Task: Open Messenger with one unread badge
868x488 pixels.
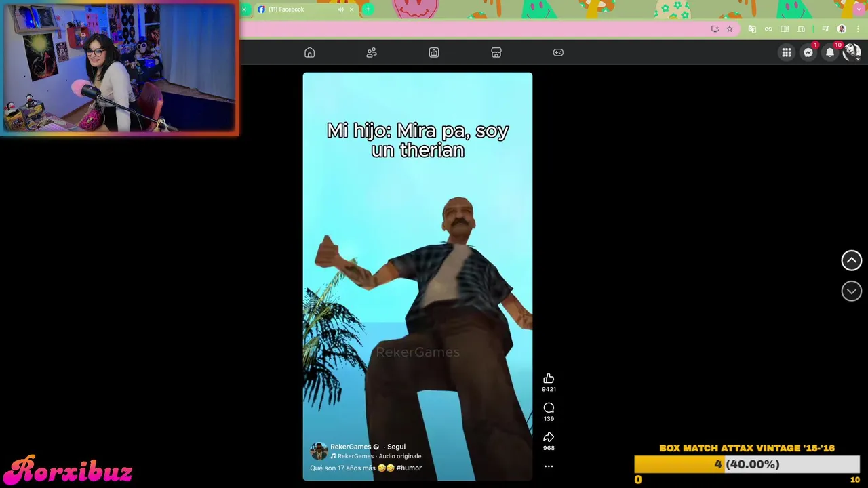Action: [x=808, y=53]
